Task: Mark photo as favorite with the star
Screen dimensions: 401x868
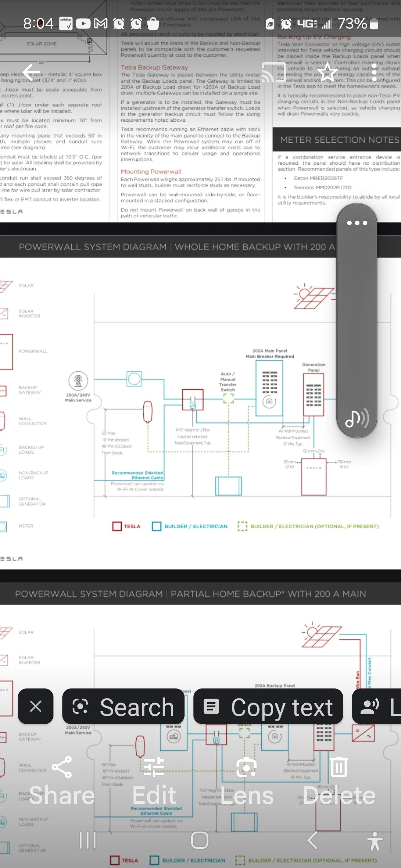Action: 328,72
